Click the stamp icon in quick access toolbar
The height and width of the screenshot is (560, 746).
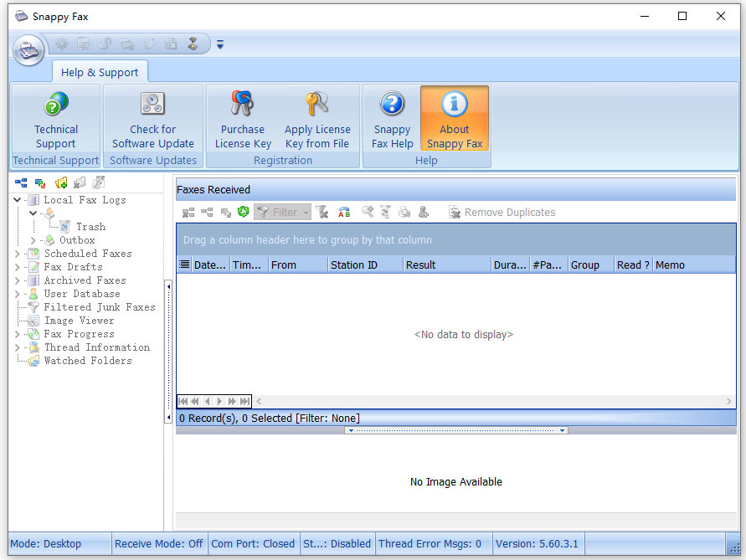click(x=193, y=44)
